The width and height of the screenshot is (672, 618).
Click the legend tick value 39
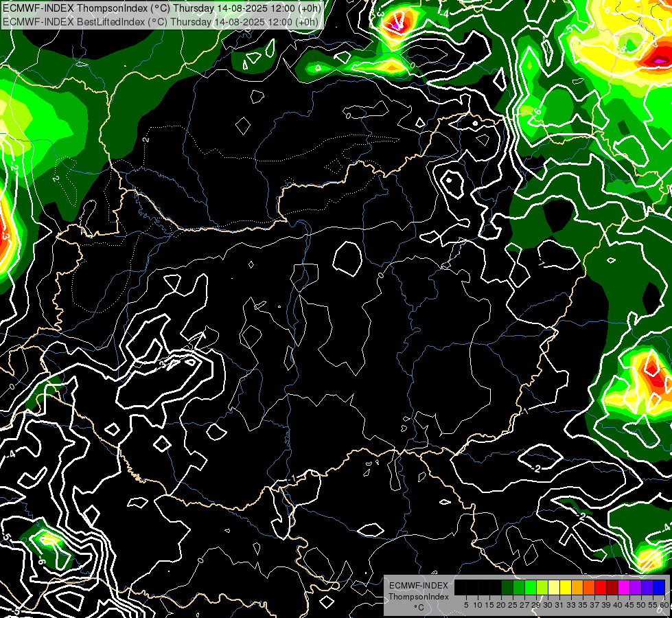pos(606,605)
